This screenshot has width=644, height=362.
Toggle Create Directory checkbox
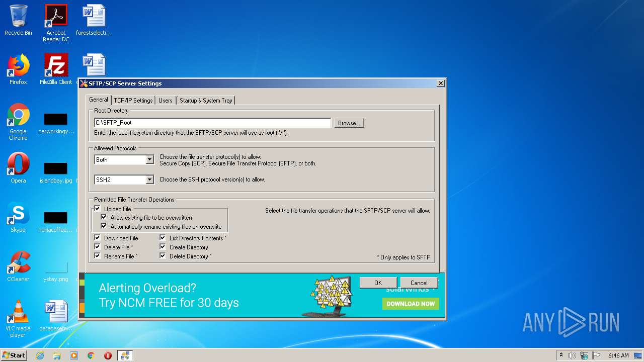(x=163, y=247)
